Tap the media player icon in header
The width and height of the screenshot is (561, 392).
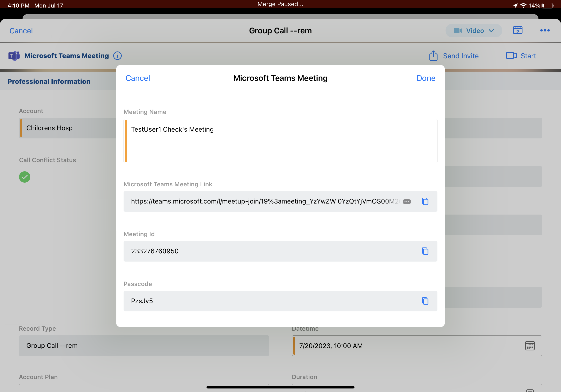(x=518, y=30)
